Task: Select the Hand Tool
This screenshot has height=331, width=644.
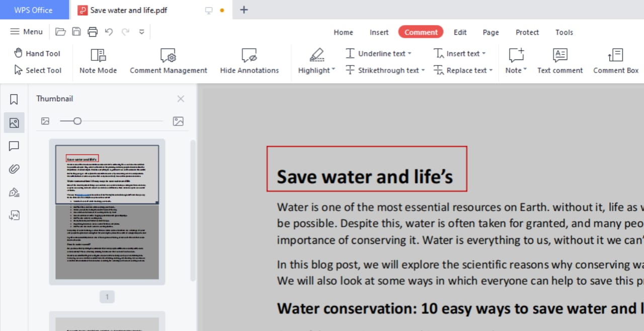Action: 37,53
